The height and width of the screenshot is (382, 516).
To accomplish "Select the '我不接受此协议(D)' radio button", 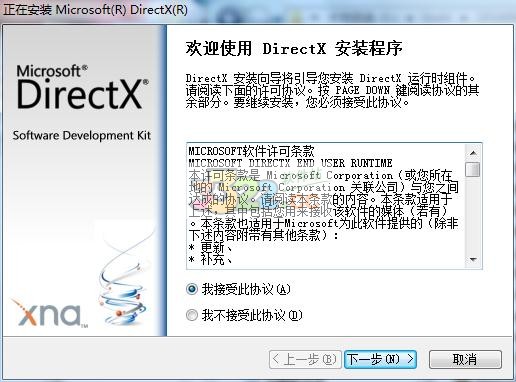I will (192, 315).
